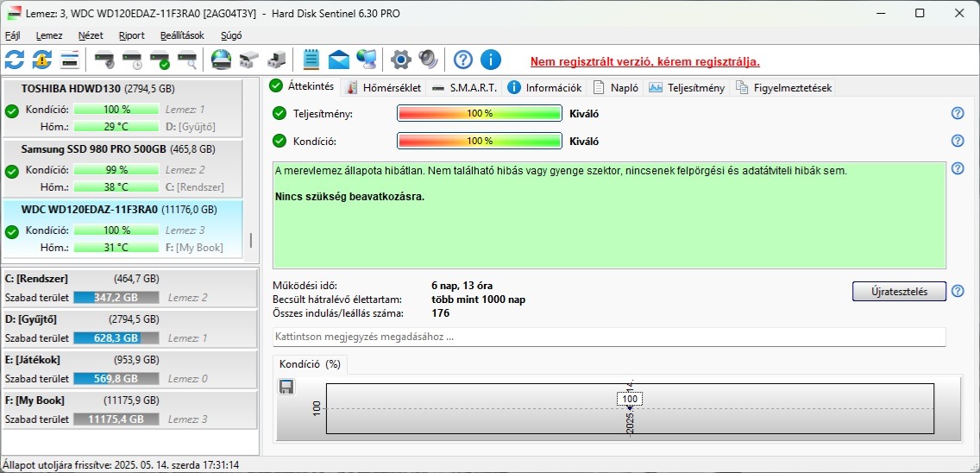
Task: Open the Lemez menu
Action: (x=49, y=35)
